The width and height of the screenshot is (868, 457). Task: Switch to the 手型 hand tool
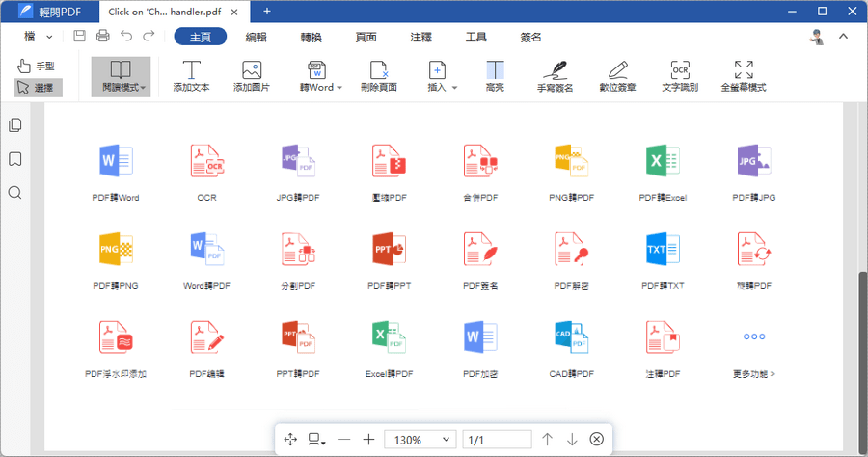[x=37, y=67]
